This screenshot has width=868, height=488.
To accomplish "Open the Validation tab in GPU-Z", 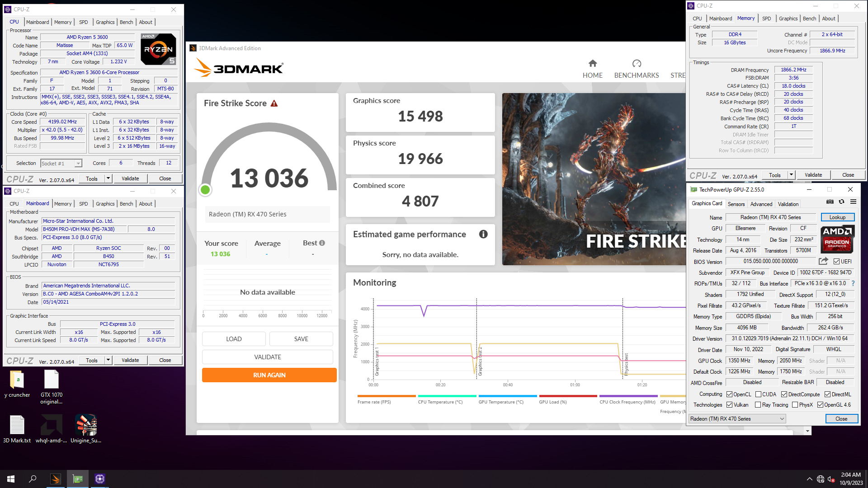I will 788,204.
